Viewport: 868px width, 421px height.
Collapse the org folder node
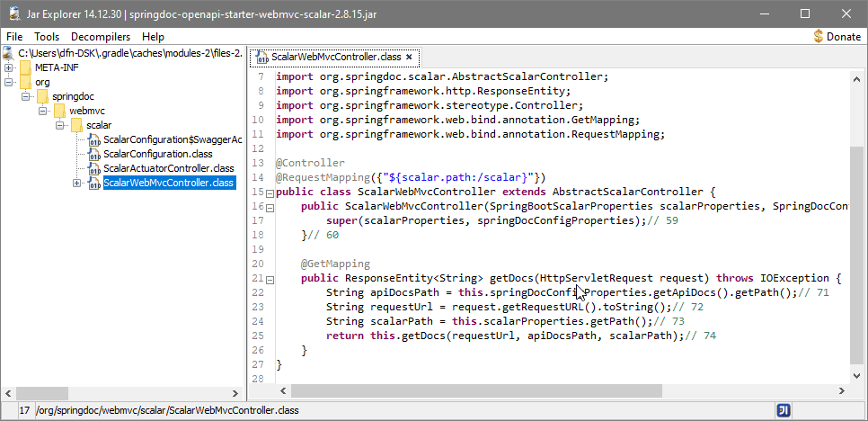point(8,82)
